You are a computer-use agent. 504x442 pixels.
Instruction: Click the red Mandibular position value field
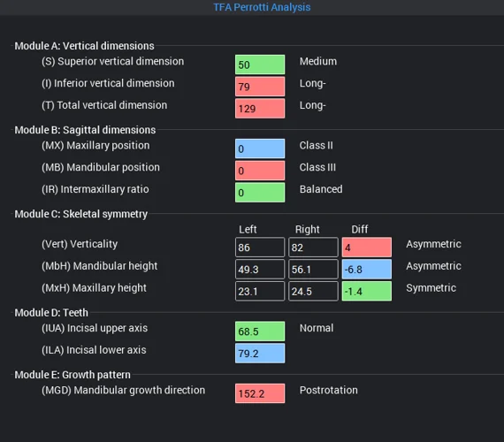pos(260,171)
